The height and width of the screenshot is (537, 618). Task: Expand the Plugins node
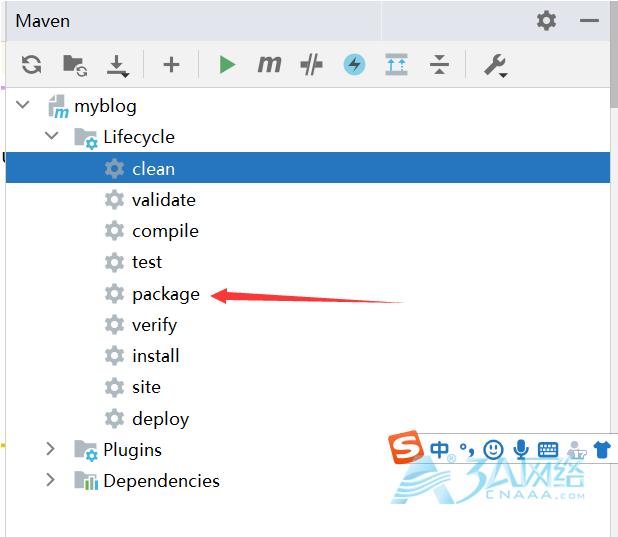[x=50, y=449]
